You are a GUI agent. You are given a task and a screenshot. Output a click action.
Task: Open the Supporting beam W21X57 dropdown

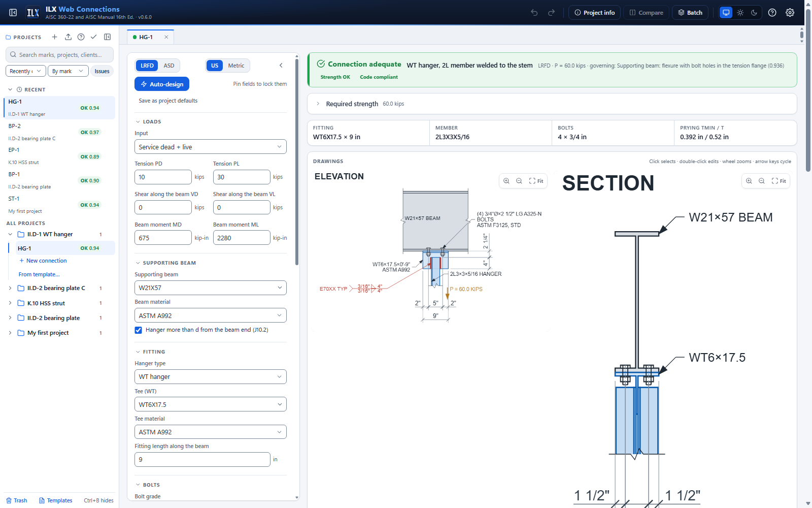tap(211, 288)
